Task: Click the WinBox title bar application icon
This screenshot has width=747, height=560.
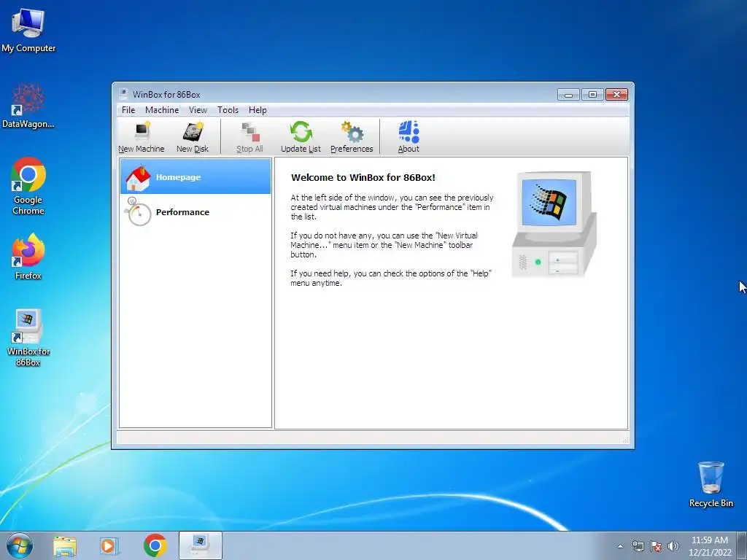Action: [123, 94]
